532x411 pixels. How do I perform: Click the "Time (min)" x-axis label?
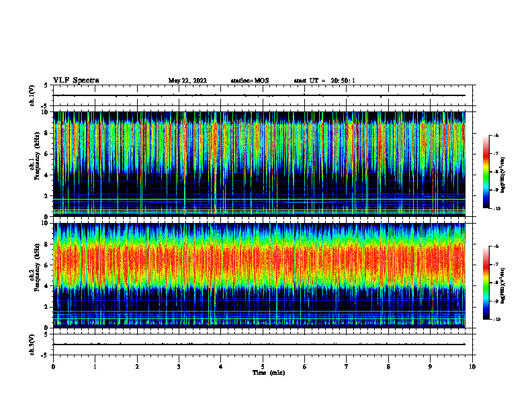pos(269,373)
